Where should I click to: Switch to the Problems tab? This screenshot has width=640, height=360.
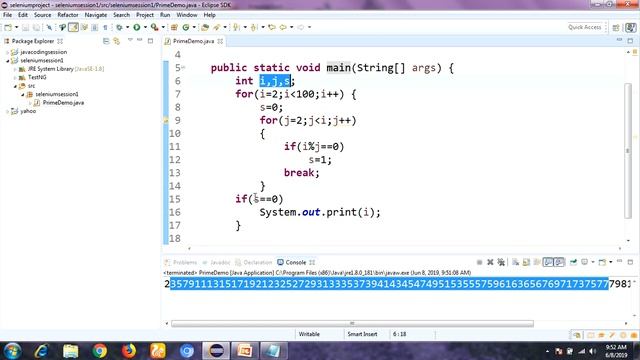[x=181, y=262]
